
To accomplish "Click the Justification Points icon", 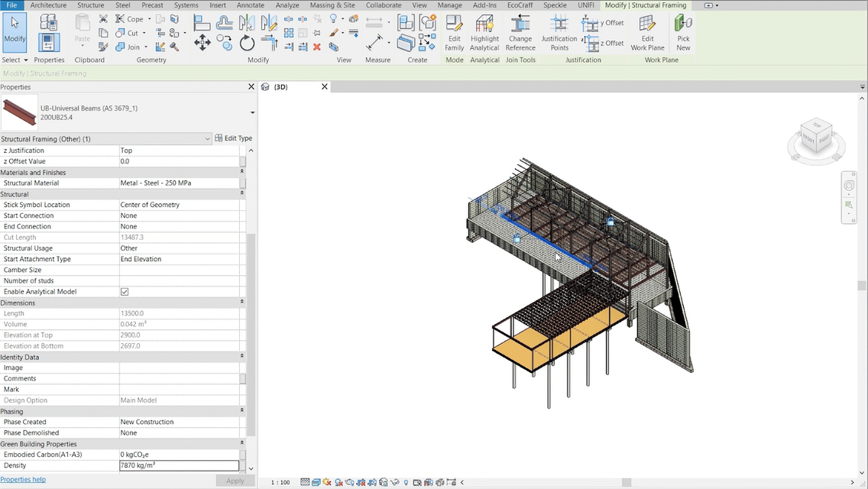I will 559,33.
